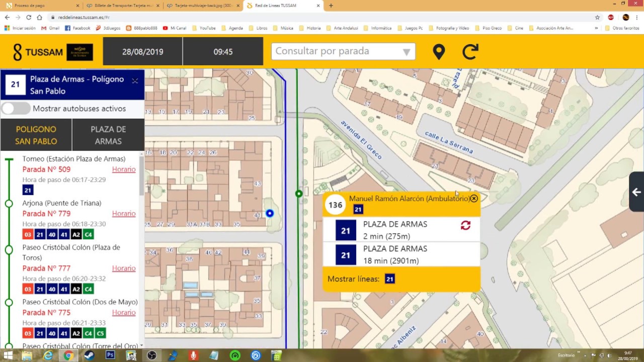Screen dimensions: 644x362
Task: Refresh arrival times in the stop popup
Action: click(465, 225)
